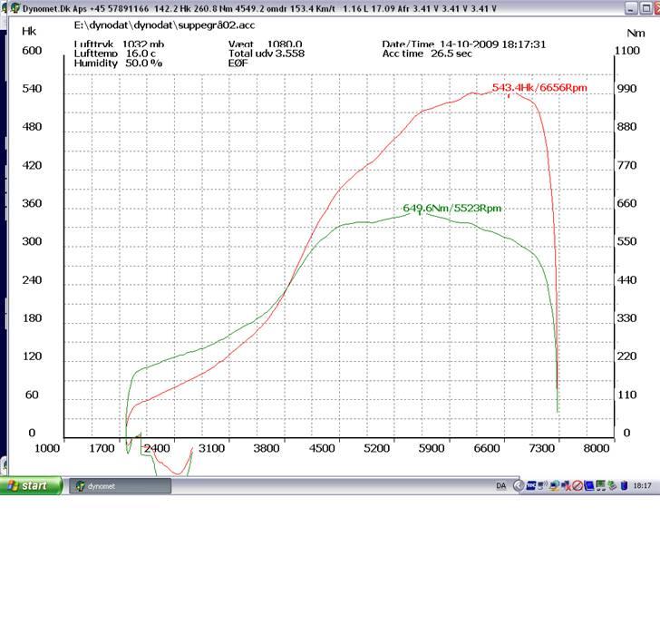Click the 543.4Hk/6656Rpm peak power label

coord(539,88)
